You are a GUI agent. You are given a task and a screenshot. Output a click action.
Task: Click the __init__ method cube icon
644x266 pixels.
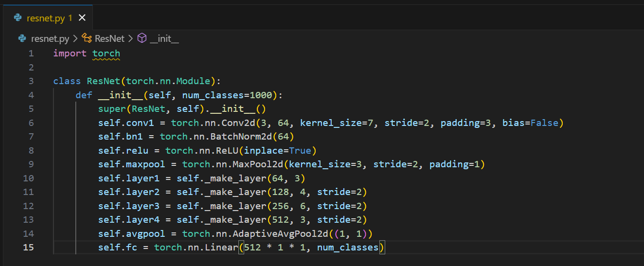pyautogui.click(x=142, y=38)
